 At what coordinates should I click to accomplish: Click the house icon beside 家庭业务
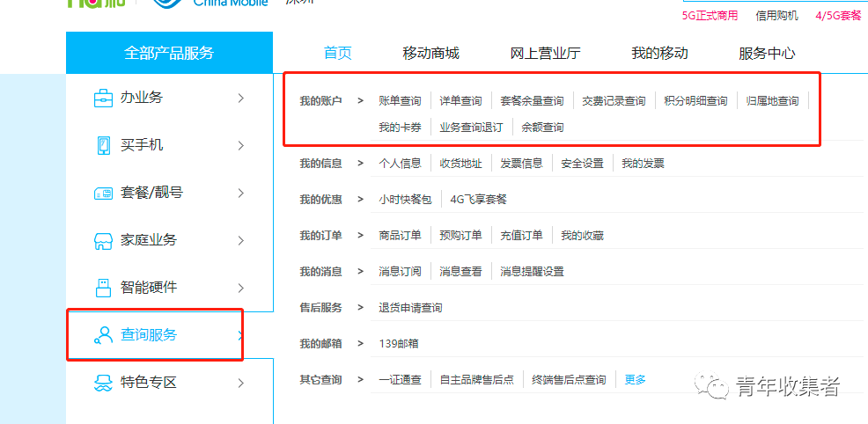[x=104, y=241]
